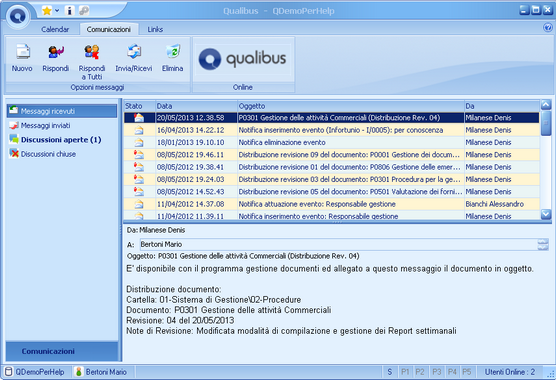Click the P5 status bar indicator
556x380 pixels.
click(x=467, y=372)
